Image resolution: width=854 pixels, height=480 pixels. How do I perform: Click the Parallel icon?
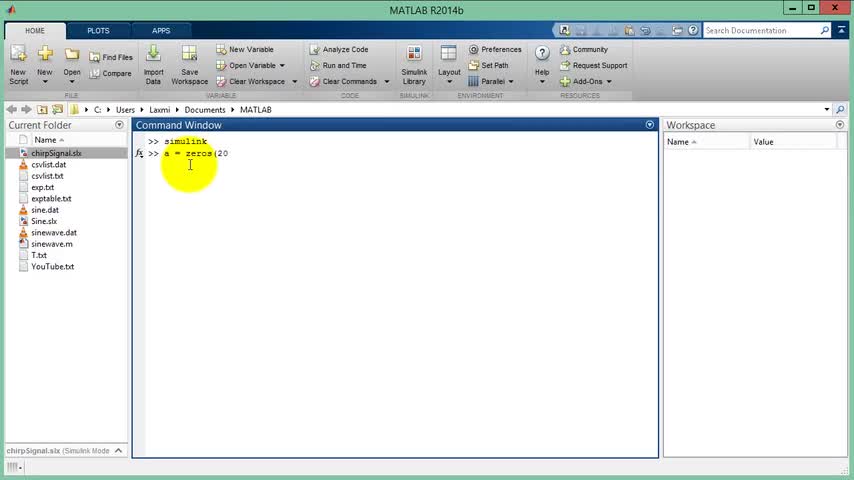473,82
